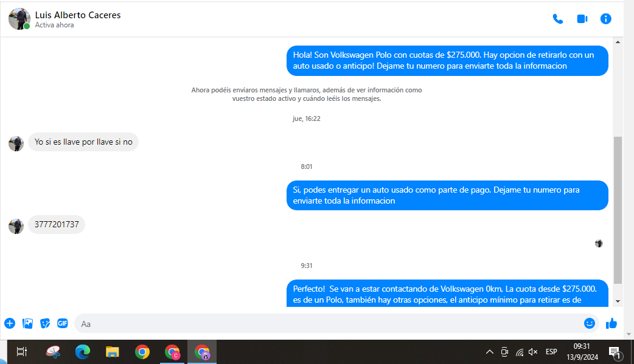
Task: Open the emoji picker in message box
Action: pos(589,323)
